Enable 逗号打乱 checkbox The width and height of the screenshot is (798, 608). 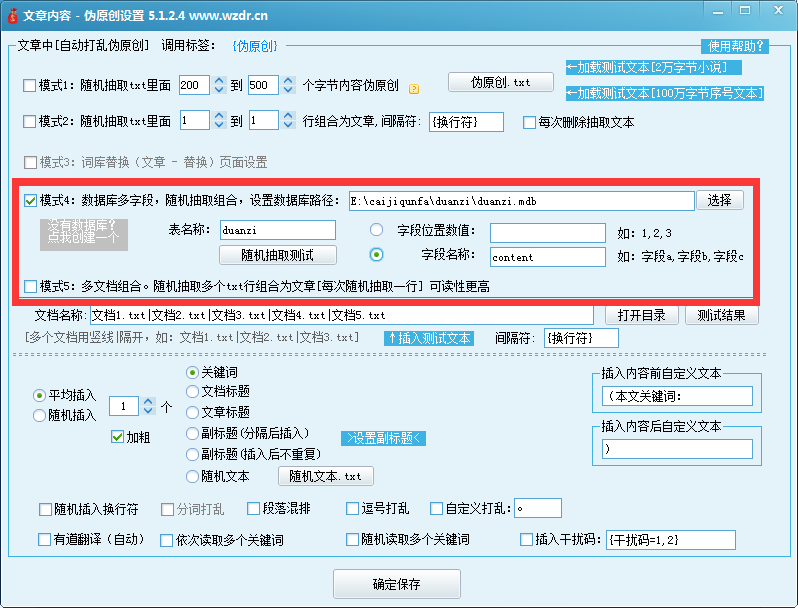352,508
